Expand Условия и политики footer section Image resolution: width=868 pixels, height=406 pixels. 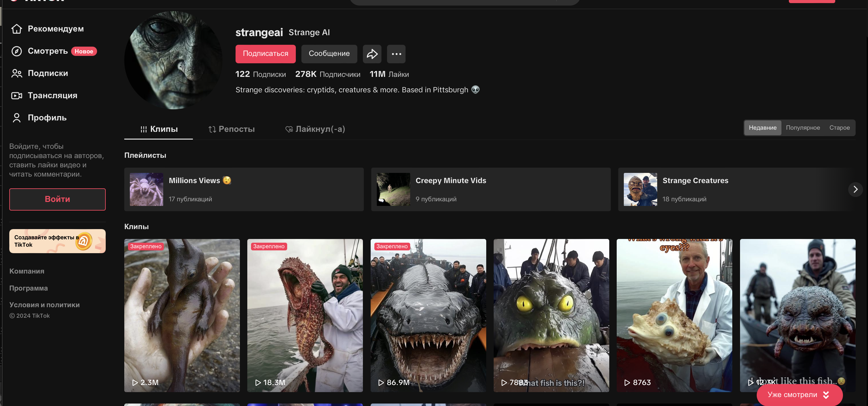click(45, 305)
